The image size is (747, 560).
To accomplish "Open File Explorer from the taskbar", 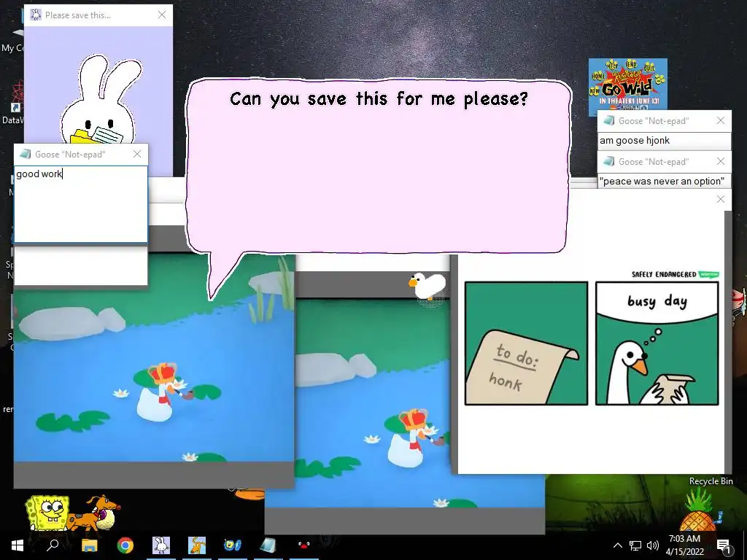I will 89,545.
